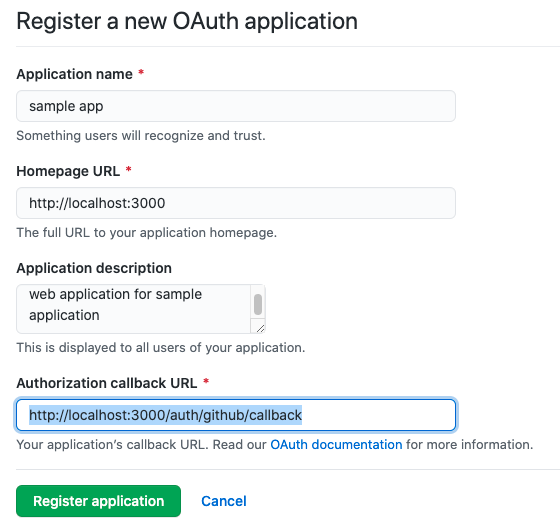Image resolution: width=560 pixels, height=527 pixels.
Task: Click inside the Application description textarea
Action: pyautogui.click(x=134, y=309)
